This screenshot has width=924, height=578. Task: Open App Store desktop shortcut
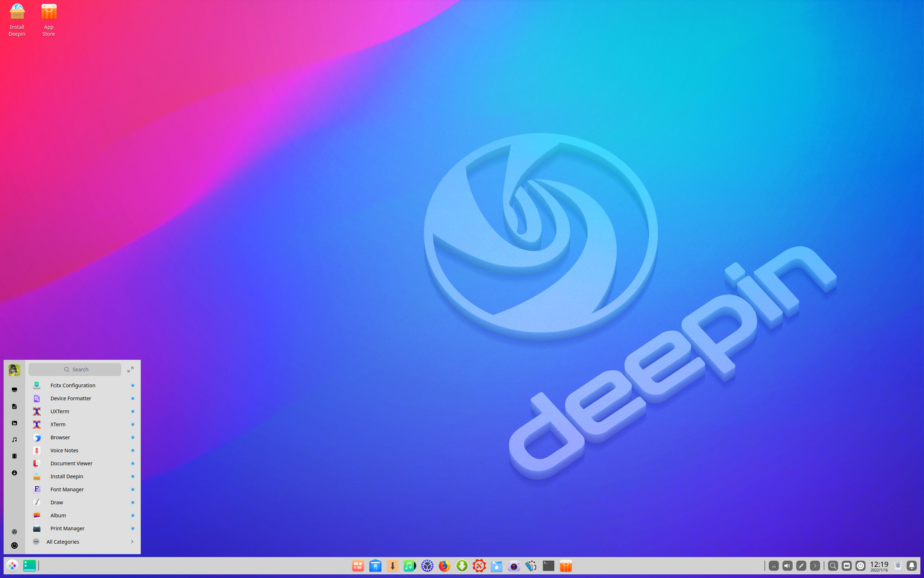coord(48,20)
